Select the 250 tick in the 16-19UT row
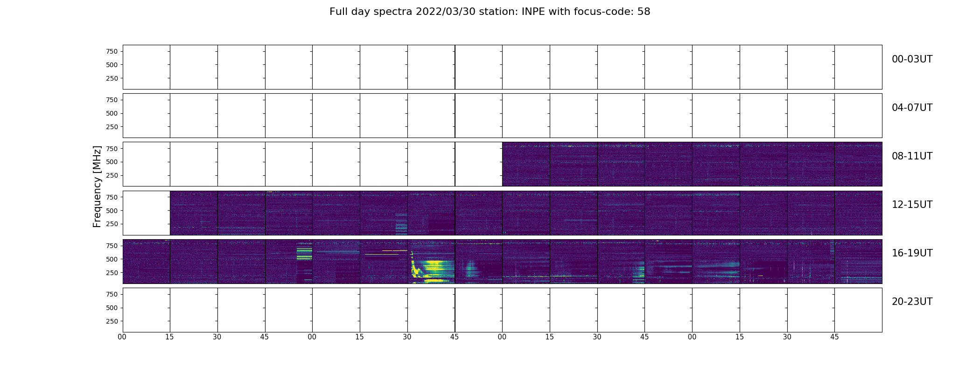 point(112,273)
